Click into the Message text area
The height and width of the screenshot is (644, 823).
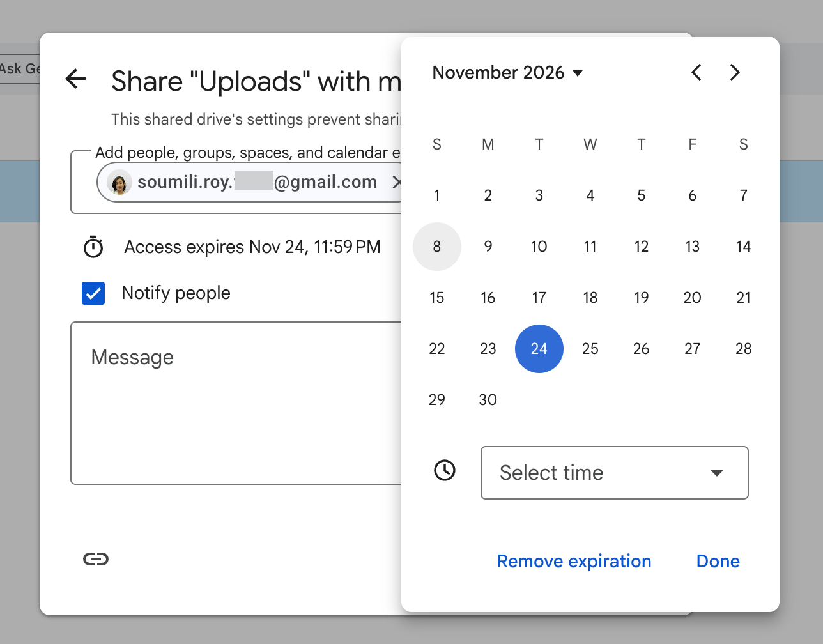[236, 403]
